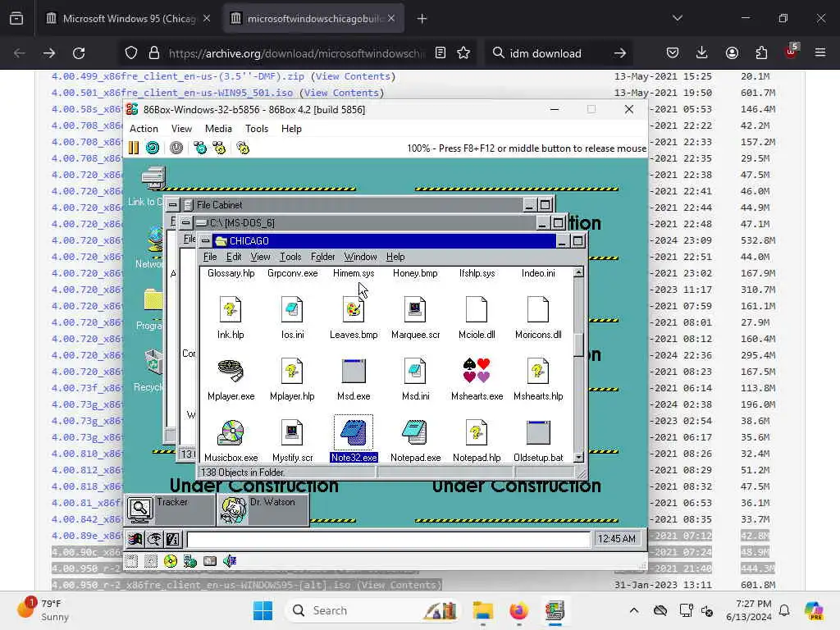
Task: Select the Mshearts.exe card suits icon
Action: pyautogui.click(x=477, y=370)
